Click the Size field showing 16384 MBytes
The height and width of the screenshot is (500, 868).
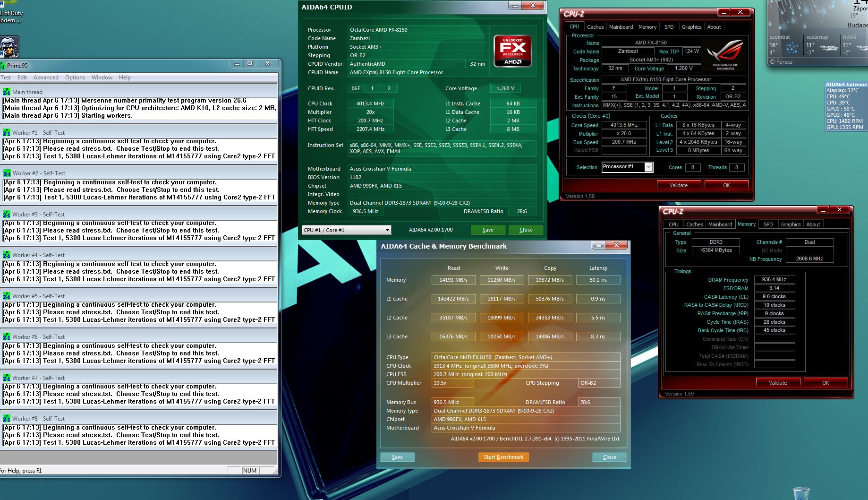pyautogui.click(x=715, y=250)
